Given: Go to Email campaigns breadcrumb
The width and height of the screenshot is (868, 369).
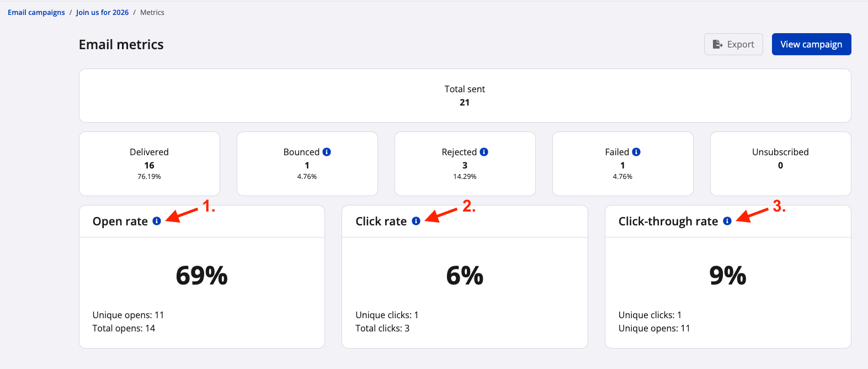Looking at the screenshot, I should point(36,12).
